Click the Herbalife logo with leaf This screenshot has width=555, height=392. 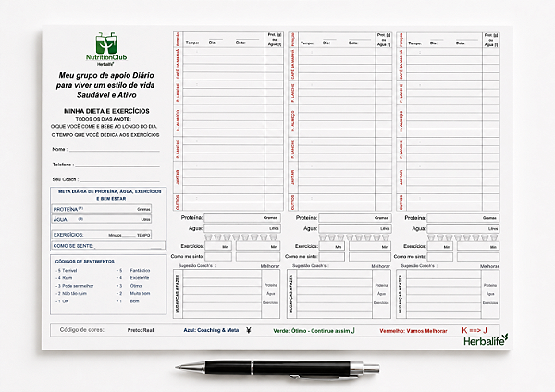pos(486,340)
